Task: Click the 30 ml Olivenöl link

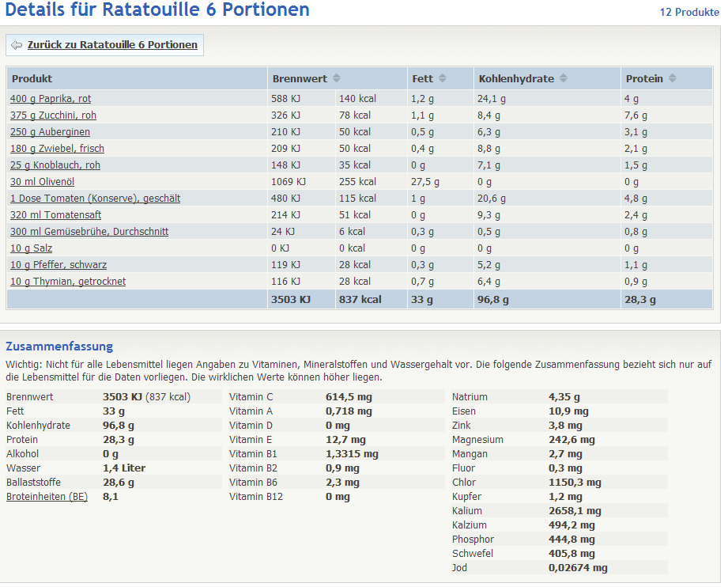Action: (x=43, y=182)
